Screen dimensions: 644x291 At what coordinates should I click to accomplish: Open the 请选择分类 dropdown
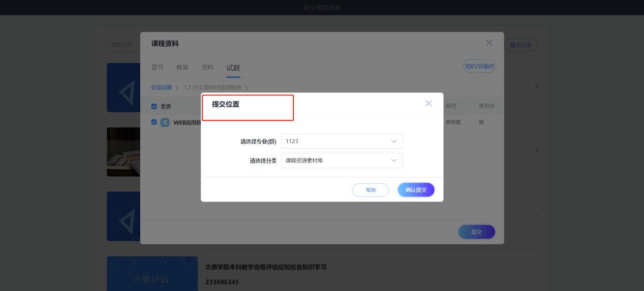tap(342, 160)
